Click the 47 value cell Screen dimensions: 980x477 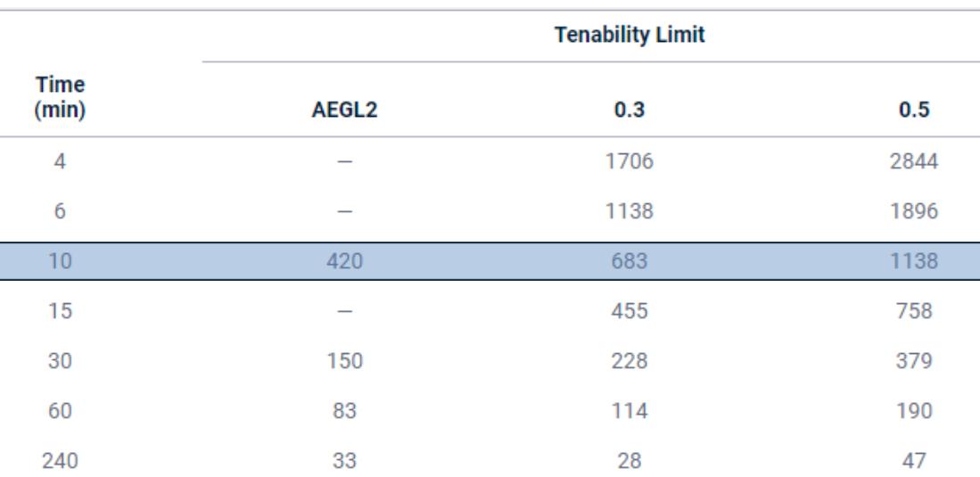point(914,461)
